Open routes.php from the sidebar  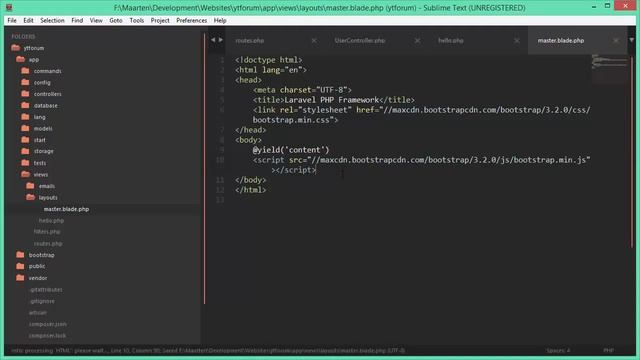[48, 243]
